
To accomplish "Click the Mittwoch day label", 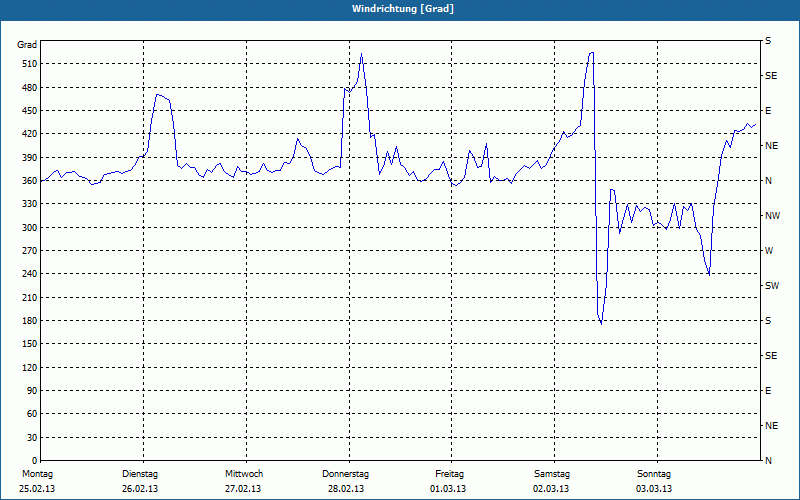I will pyautogui.click(x=244, y=474).
